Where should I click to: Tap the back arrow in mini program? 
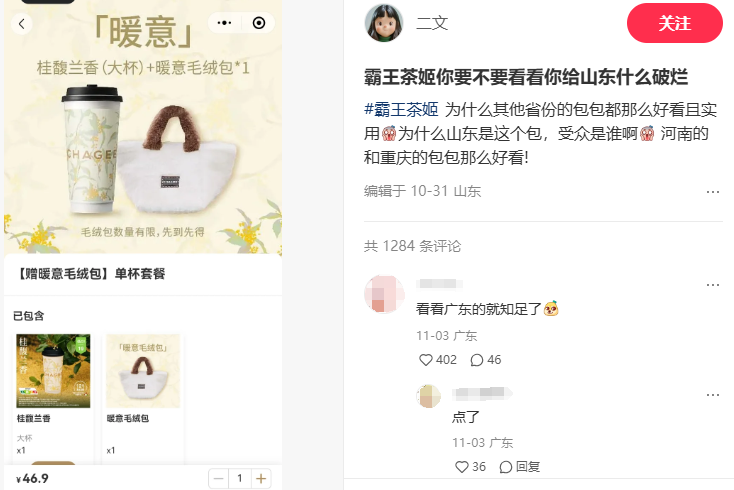(22, 24)
